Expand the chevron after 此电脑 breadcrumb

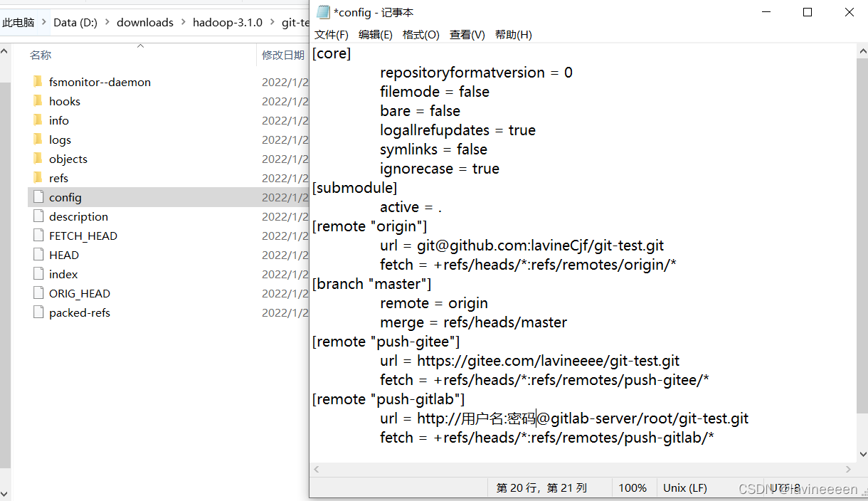[x=43, y=22]
